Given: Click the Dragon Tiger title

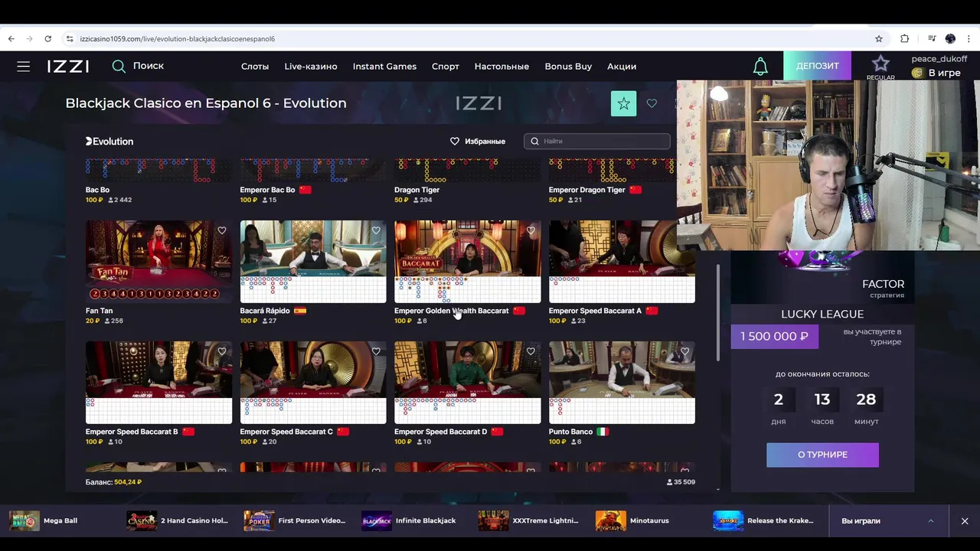Looking at the screenshot, I should (x=416, y=190).
